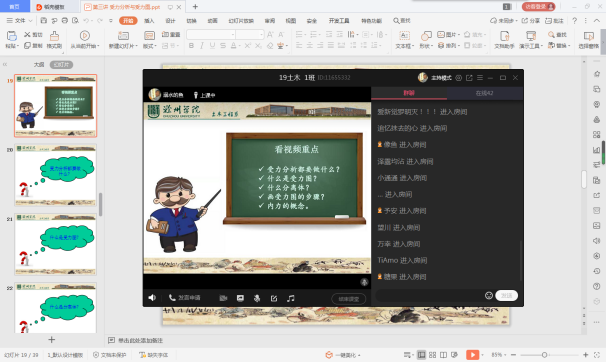
Task: Click the undo arrow
Action: [86, 20]
